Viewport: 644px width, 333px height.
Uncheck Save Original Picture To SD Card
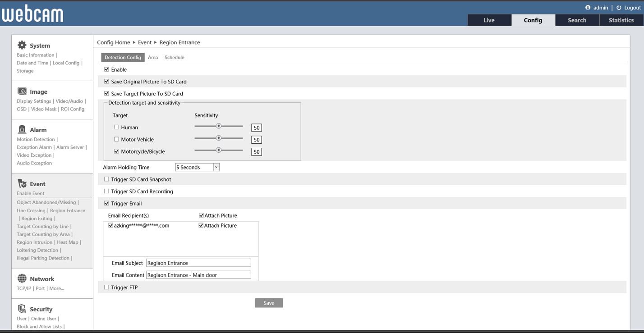click(107, 82)
